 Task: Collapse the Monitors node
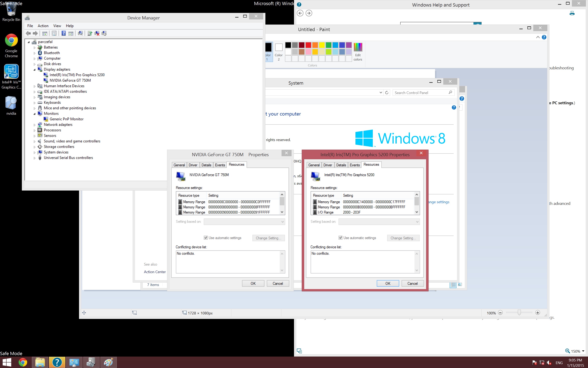[35, 114]
